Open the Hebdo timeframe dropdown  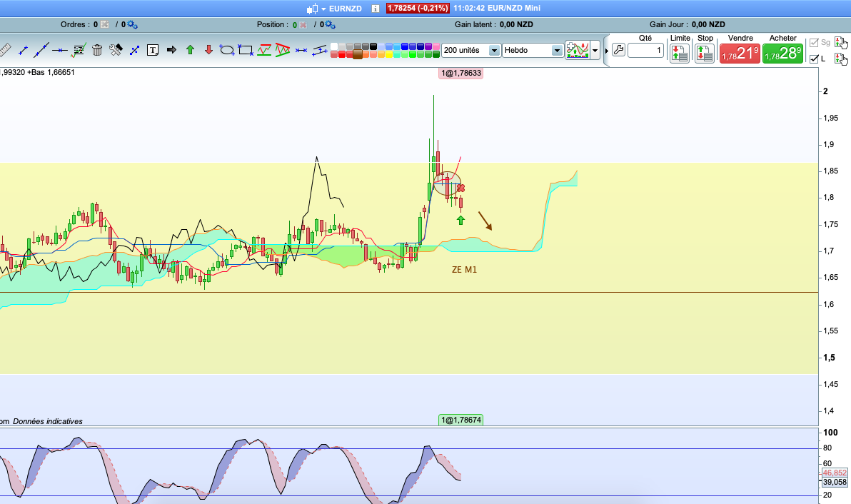pos(533,50)
